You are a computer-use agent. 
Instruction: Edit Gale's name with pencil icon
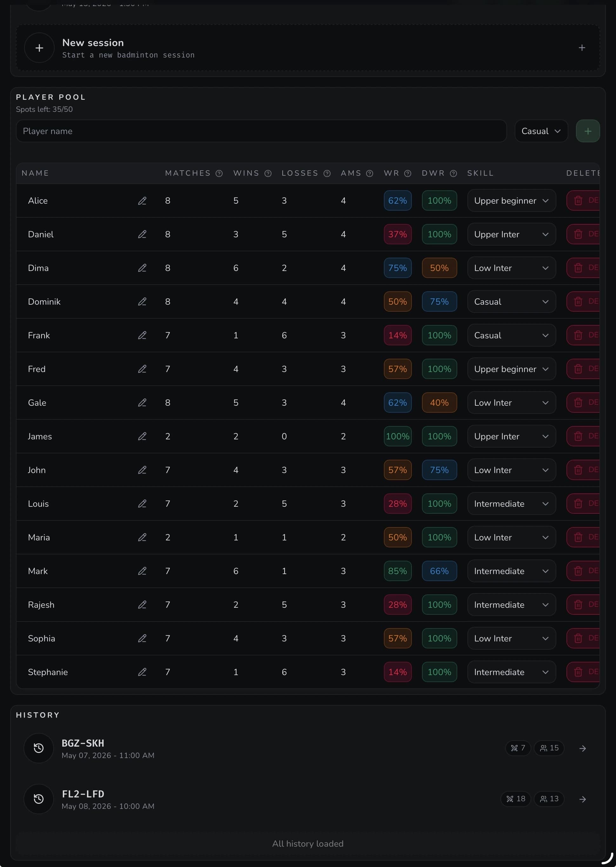pyautogui.click(x=142, y=403)
